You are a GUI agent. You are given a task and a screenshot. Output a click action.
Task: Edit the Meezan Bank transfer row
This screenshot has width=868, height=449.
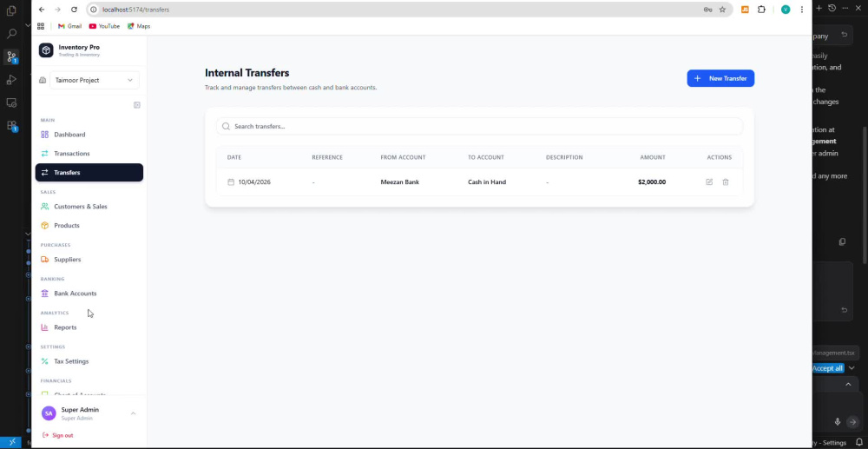coord(709,182)
